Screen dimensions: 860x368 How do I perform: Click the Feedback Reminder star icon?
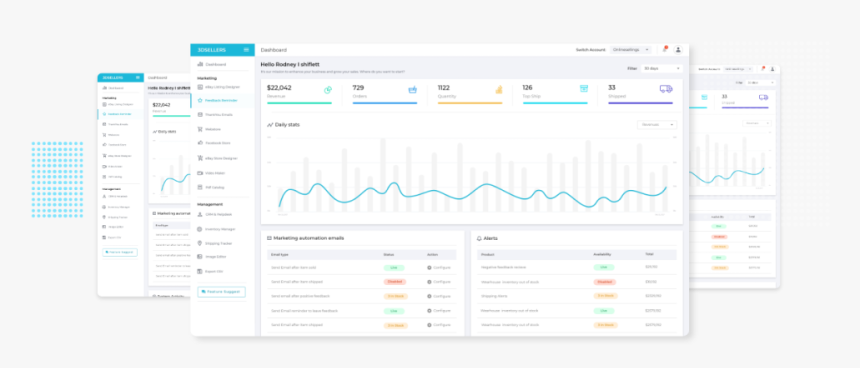tap(200, 100)
